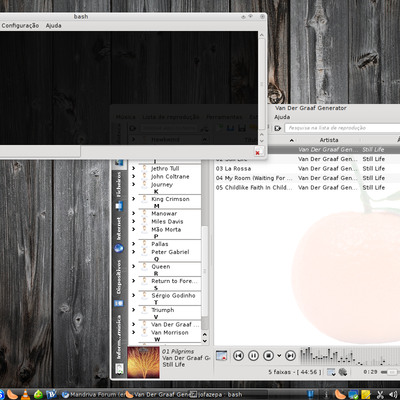Image resolution: width=400 pixels, height=400 pixels.
Task: Click the network monitor tray icon
Action: click(353, 395)
